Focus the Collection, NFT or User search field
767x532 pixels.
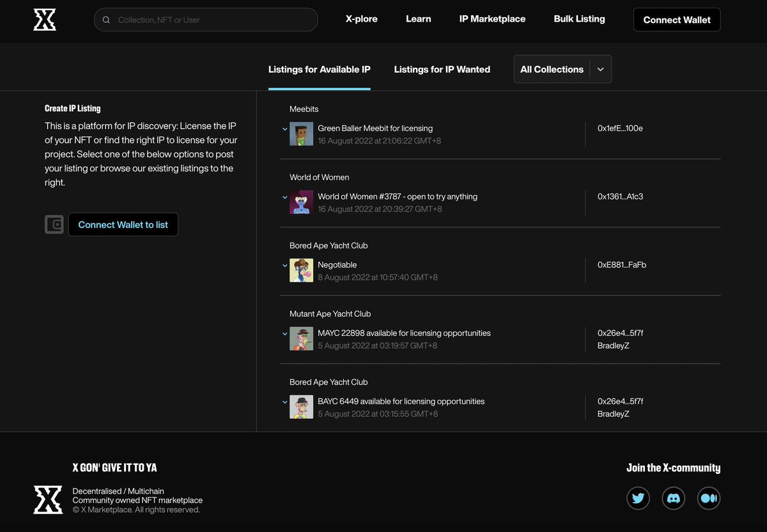click(x=206, y=20)
